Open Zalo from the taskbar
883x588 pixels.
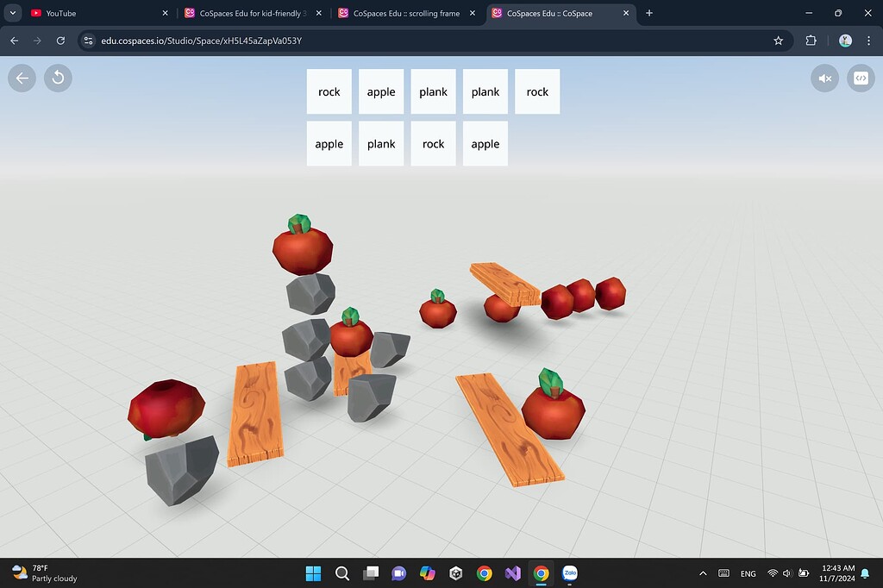tap(569, 573)
